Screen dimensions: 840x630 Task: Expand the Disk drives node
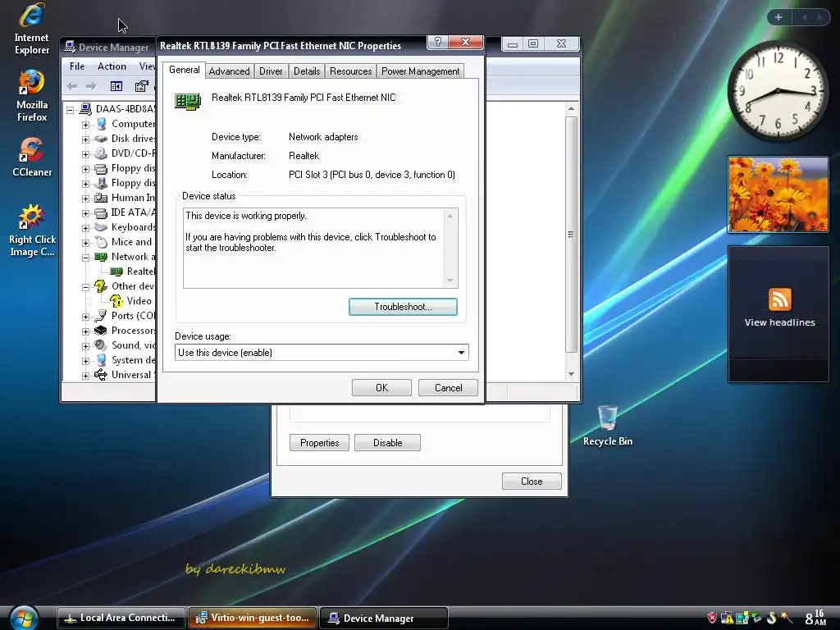[85, 139]
